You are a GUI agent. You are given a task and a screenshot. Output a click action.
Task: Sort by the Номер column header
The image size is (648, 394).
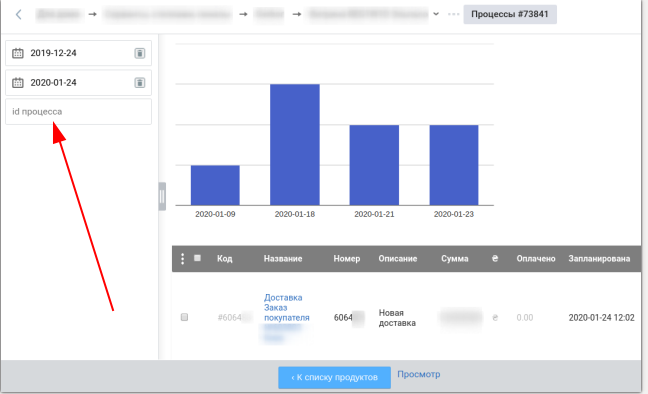click(x=347, y=259)
